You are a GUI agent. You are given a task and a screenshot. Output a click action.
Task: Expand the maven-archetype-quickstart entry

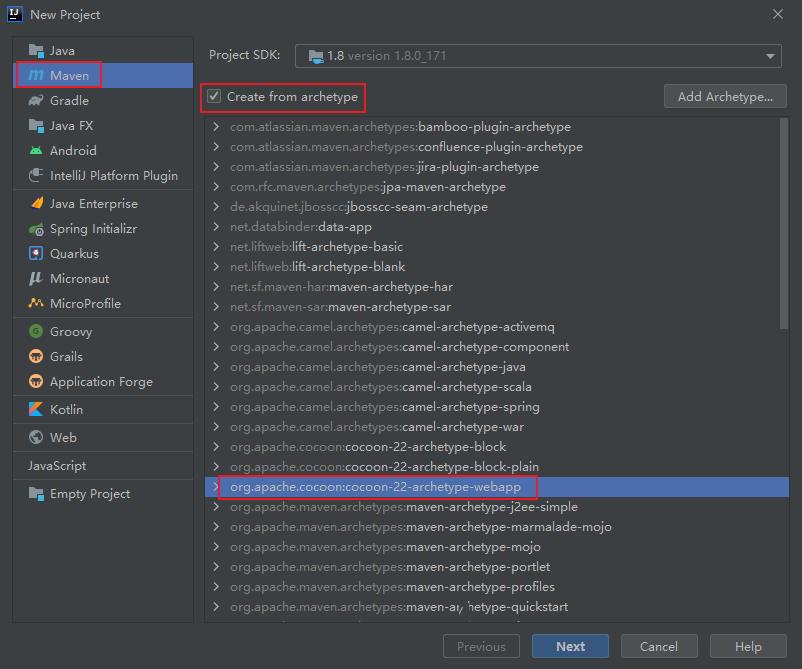[x=216, y=607]
